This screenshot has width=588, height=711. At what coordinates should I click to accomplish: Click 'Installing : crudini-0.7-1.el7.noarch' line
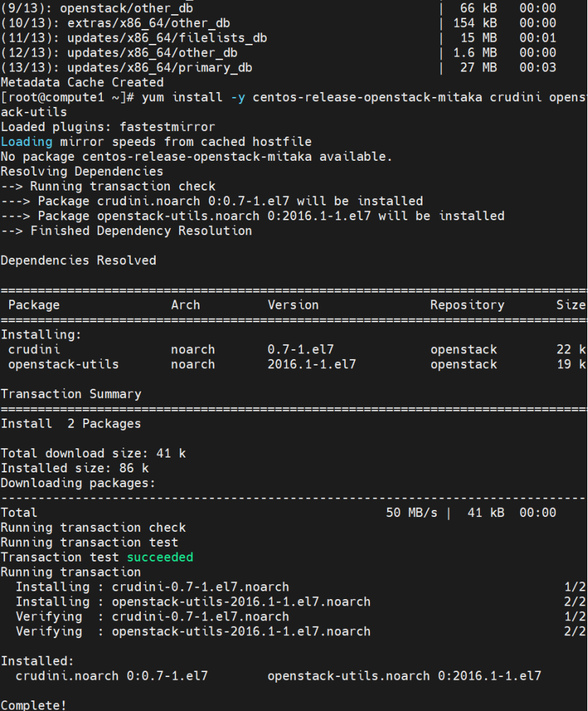[x=152, y=587]
